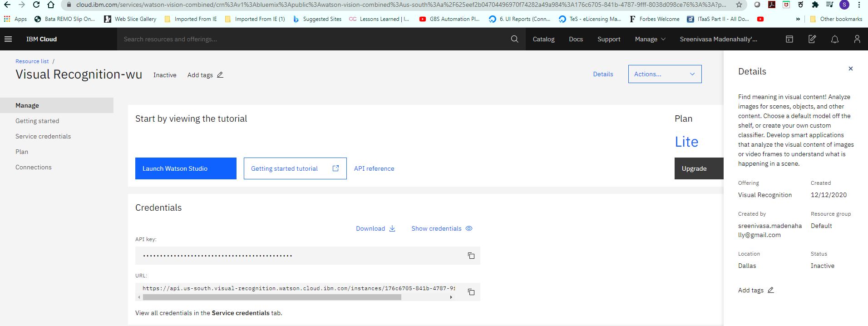Open the Imported From IE bookmark folder

click(x=191, y=19)
